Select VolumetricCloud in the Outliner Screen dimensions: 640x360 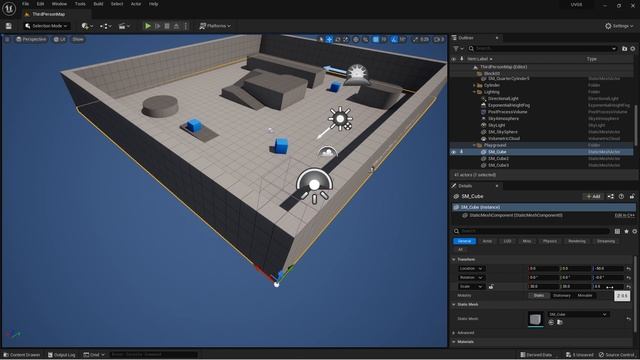click(504, 138)
